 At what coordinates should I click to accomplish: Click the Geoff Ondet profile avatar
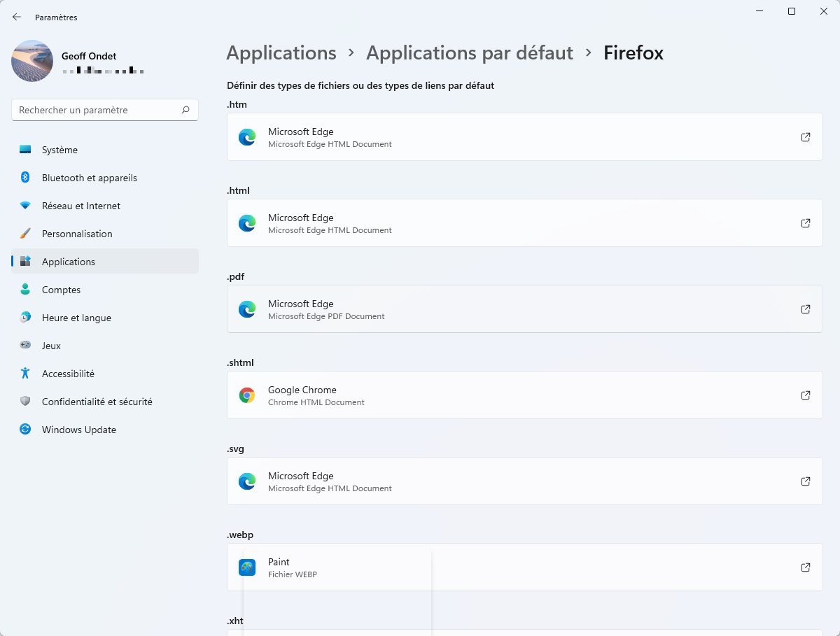pyautogui.click(x=32, y=61)
